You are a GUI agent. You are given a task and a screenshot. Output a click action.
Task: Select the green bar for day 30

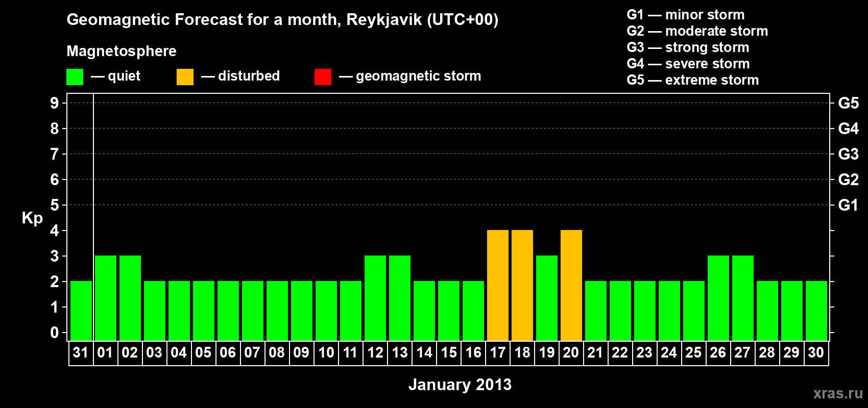tap(816, 311)
